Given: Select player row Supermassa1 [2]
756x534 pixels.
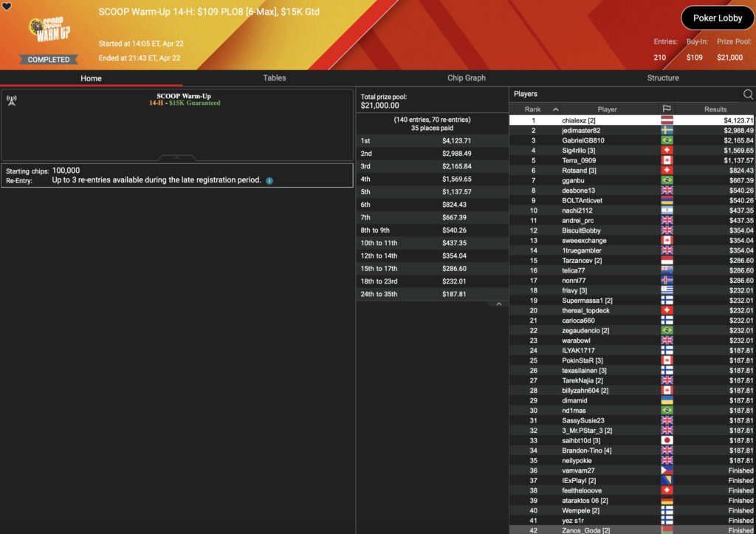Looking at the screenshot, I should [x=632, y=301].
